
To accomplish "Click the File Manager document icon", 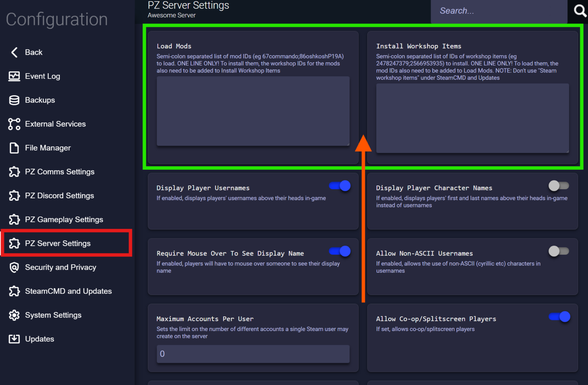I will pos(14,147).
